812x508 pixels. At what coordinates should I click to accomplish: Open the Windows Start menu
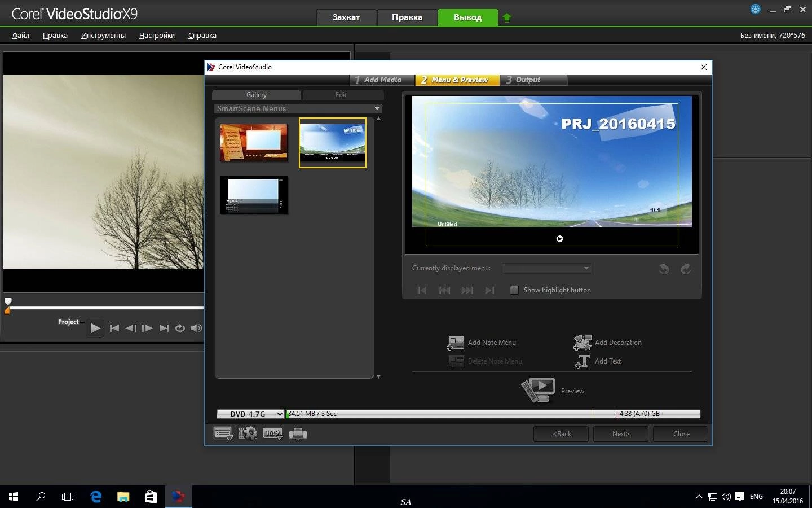click(x=14, y=497)
